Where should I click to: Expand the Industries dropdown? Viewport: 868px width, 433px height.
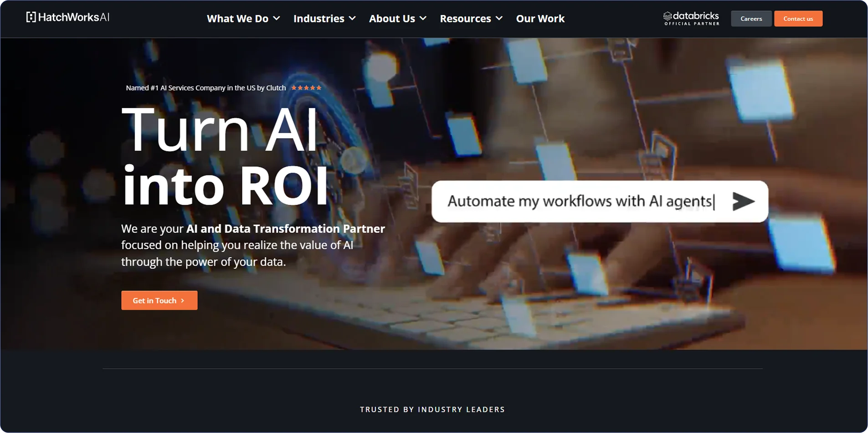(352, 19)
